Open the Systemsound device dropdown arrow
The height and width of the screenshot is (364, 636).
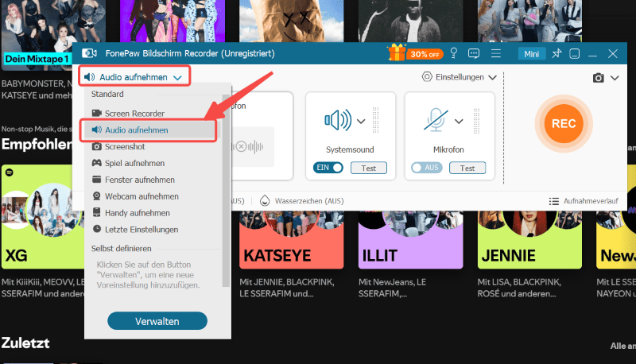tap(361, 121)
